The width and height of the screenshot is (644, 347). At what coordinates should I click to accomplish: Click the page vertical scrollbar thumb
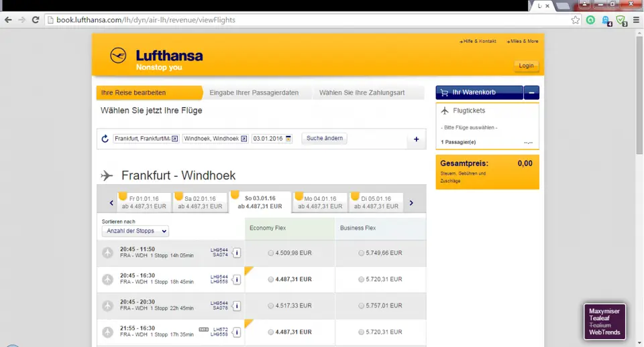point(639,96)
